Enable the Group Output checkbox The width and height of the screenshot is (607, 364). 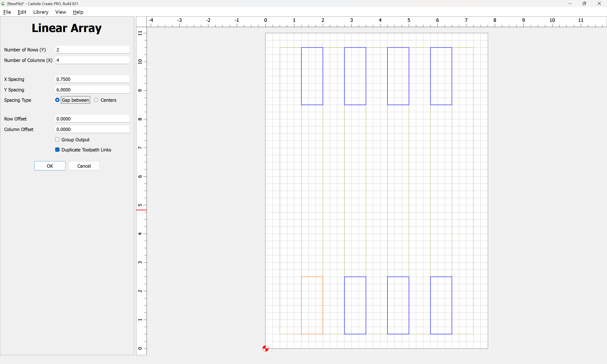[57, 140]
